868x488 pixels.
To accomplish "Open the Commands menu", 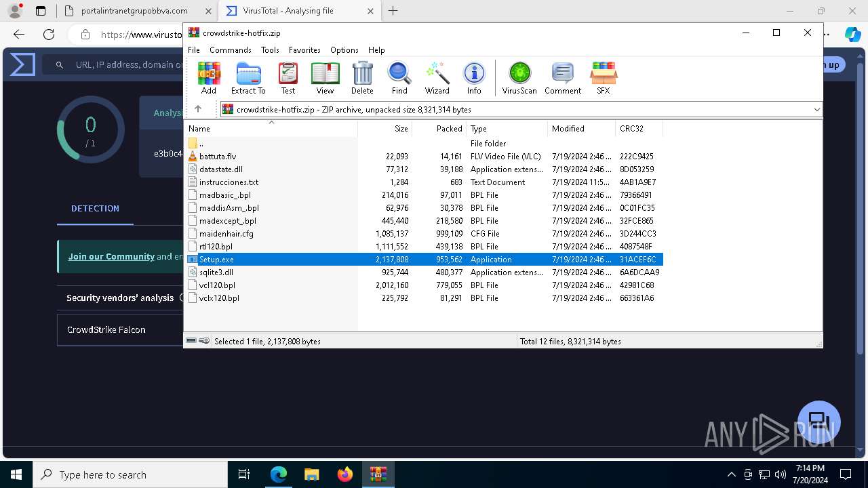I will tap(231, 50).
